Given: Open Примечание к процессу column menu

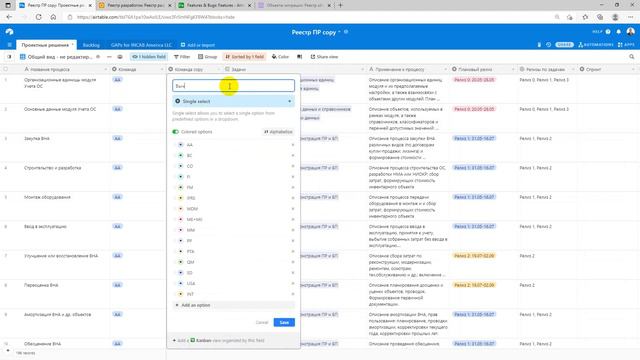Looking at the screenshot, I should tap(445, 69).
